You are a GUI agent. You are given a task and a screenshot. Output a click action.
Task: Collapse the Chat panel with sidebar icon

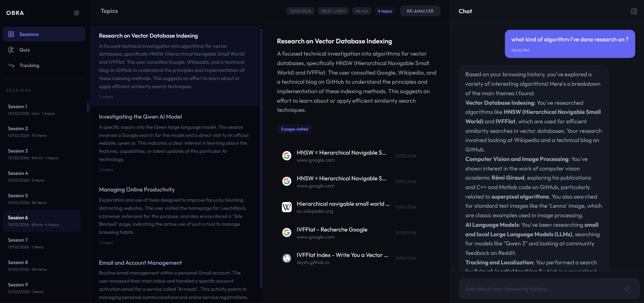tap(634, 12)
